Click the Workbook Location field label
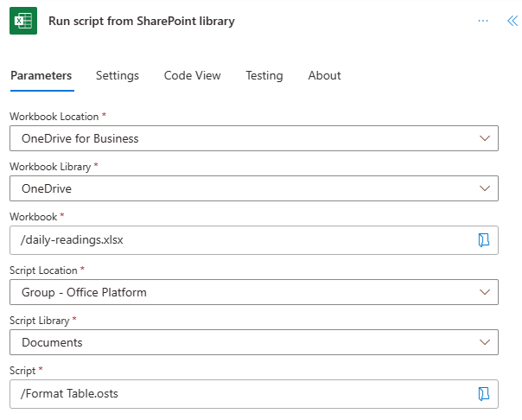 55,116
